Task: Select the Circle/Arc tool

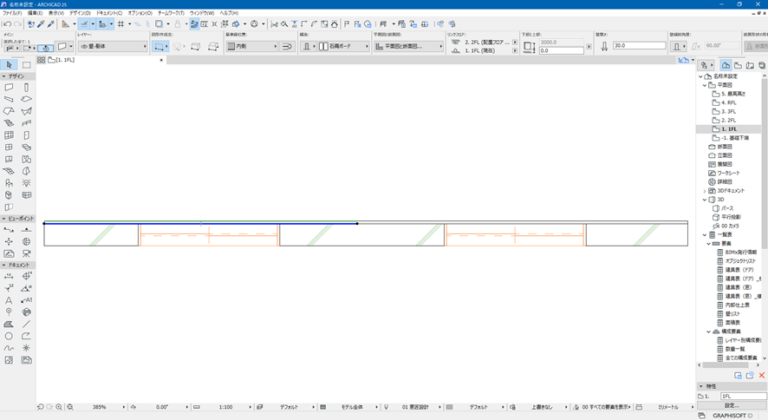Action: point(9,336)
